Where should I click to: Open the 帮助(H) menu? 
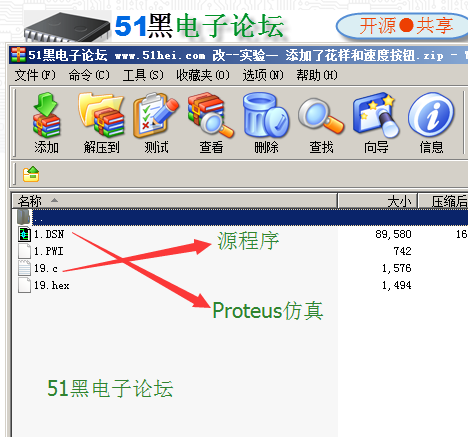pyautogui.click(x=317, y=75)
